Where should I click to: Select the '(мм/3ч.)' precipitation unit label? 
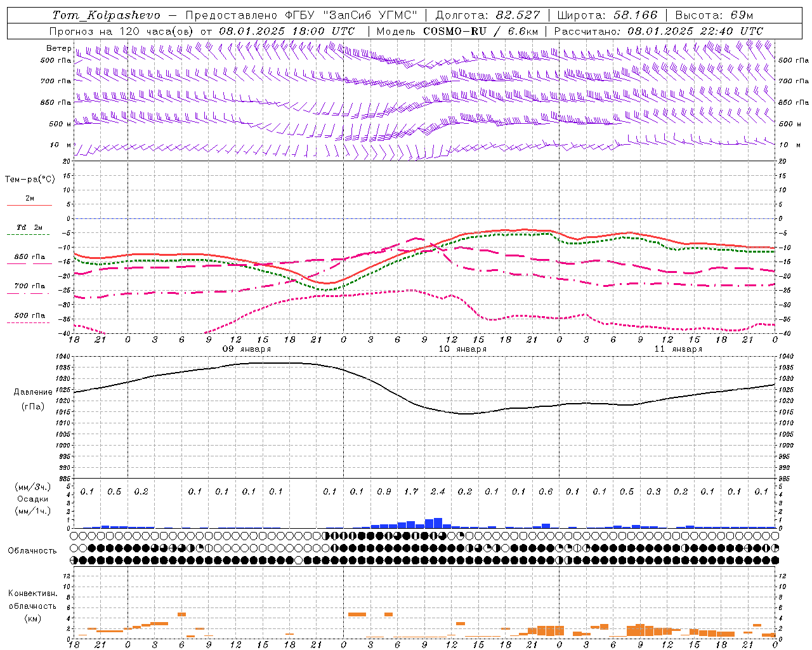(32, 487)
